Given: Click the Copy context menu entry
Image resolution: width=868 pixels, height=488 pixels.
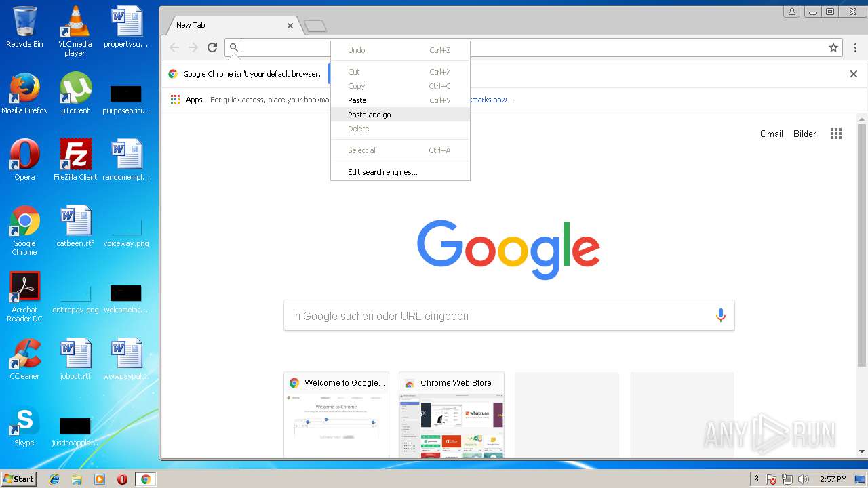Looking at the screenshot, I should click(400, 86).
